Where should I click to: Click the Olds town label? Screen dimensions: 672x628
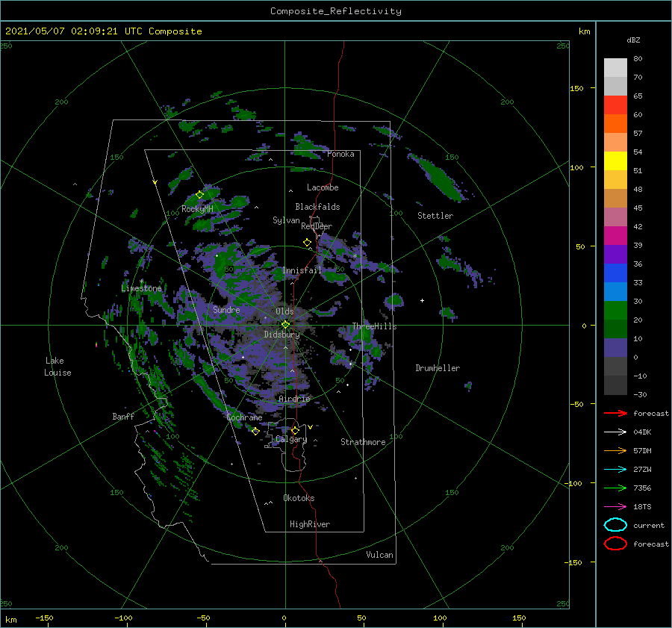(284, 311)
